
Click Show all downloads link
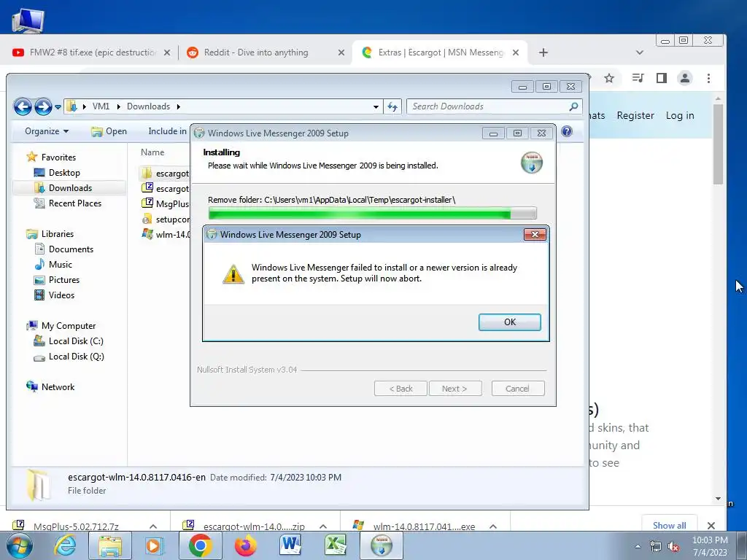pyautogui.click(x=670, y=525)
